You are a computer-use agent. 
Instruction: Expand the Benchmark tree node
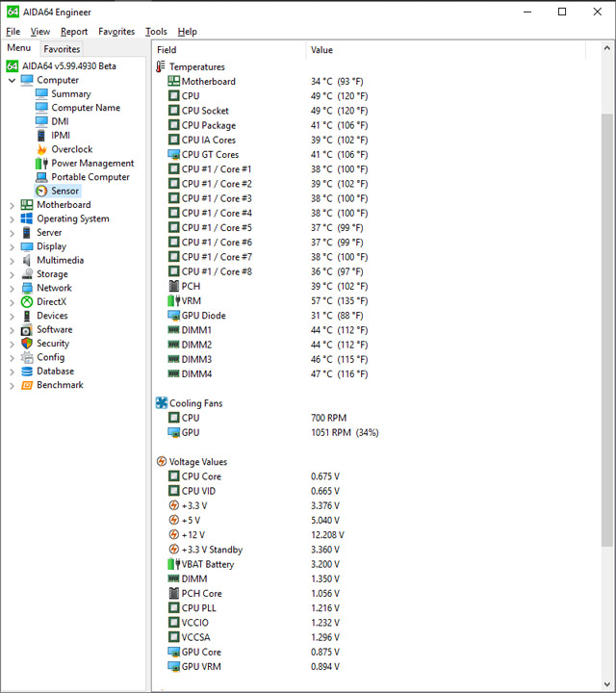[12, 385]
